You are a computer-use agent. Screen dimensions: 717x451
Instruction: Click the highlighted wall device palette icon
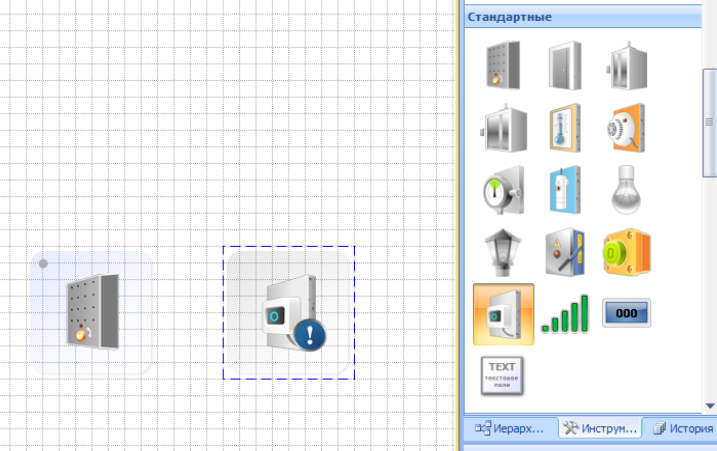tap(503, 314)
